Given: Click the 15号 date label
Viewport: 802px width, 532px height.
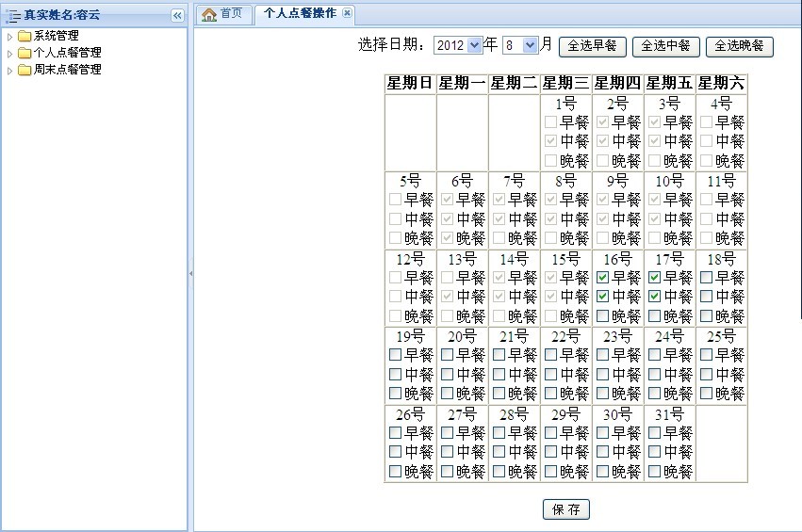Looking at the screenshot, I should coord(565,259).
